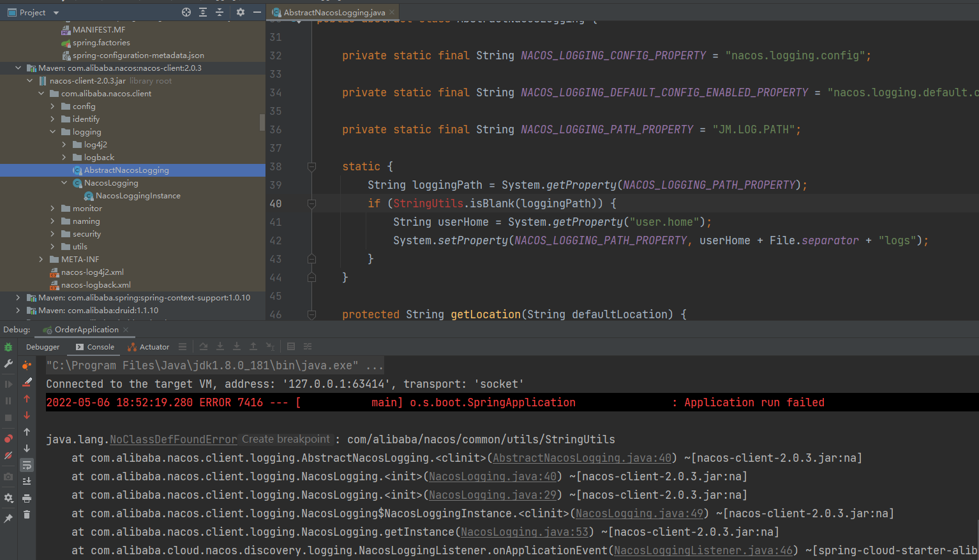Print the console output
The width and height of the screenshot is (979, 560).
tap(26, 497)
